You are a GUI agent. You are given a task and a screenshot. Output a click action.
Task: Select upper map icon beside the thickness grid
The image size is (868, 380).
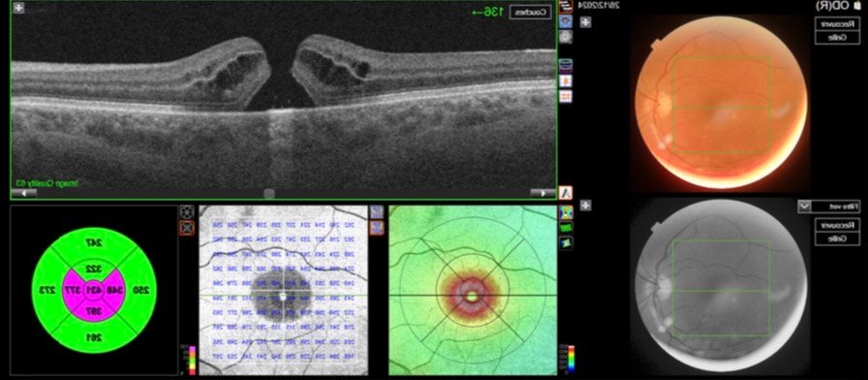(x=377, y=211)
